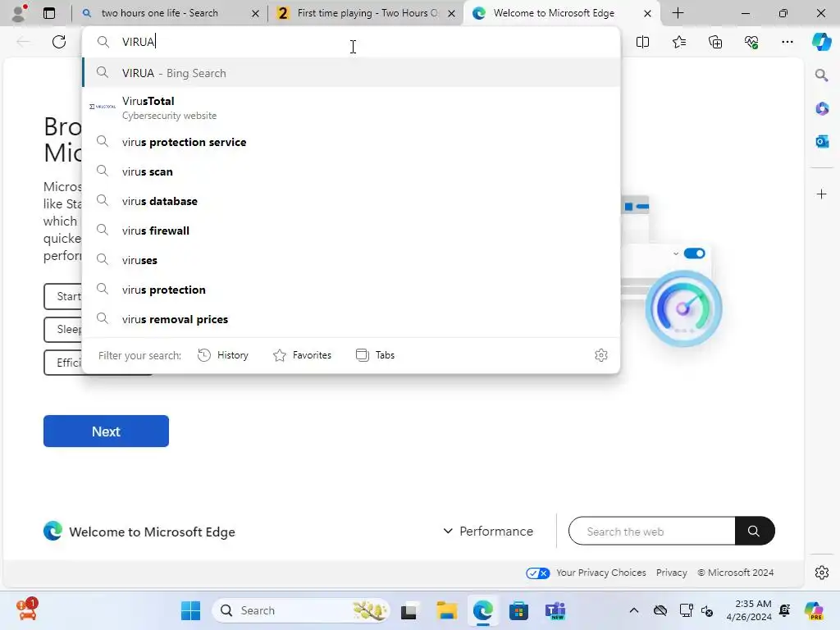
Task: Click the black web search submit button
Action: pyautogui.click(x=755, y=532)
